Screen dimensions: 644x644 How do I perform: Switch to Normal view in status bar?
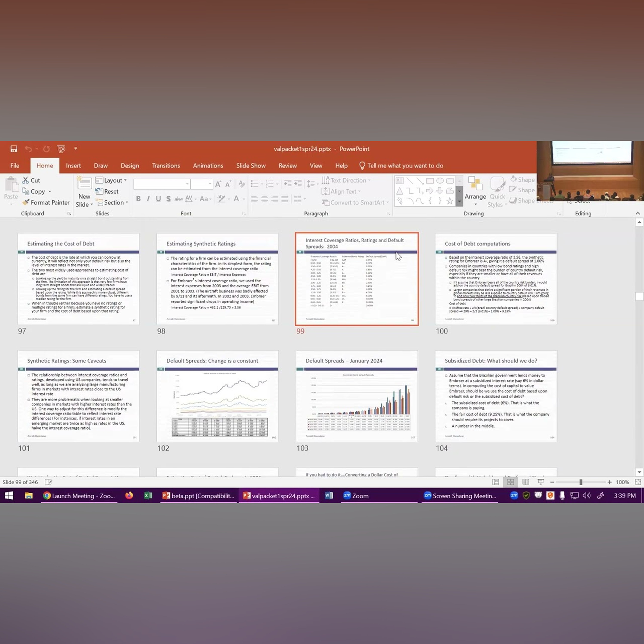tap(496, 482)
